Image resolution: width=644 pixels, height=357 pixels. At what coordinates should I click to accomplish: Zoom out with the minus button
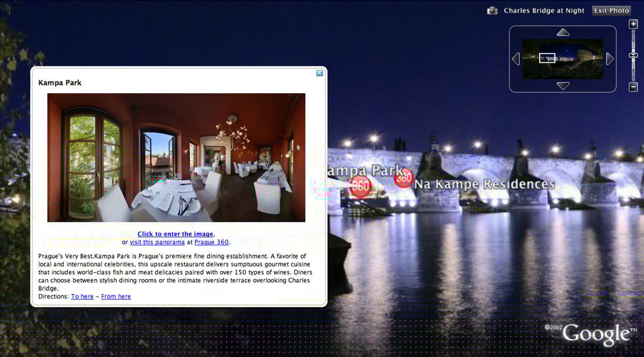[633, 87]
